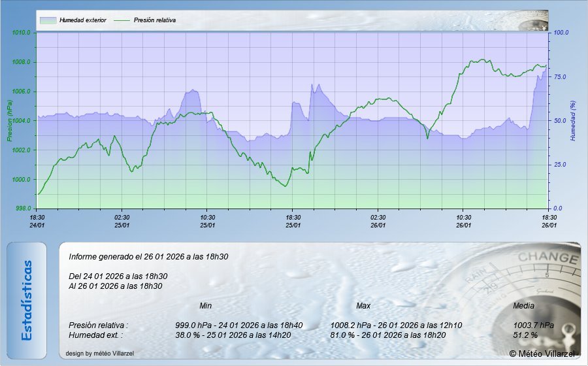
Task: Select the Media column header in statistics
Action: (x=523, y=306)
